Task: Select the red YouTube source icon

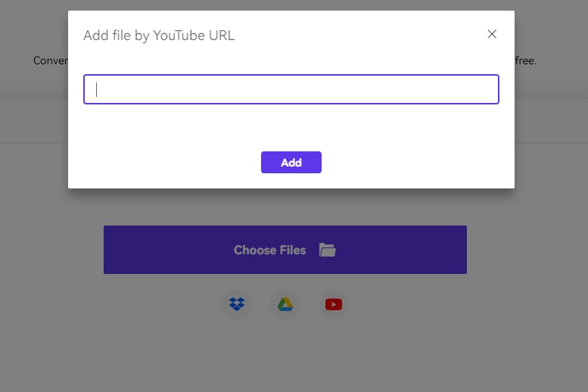Action: tap(333, 304)
